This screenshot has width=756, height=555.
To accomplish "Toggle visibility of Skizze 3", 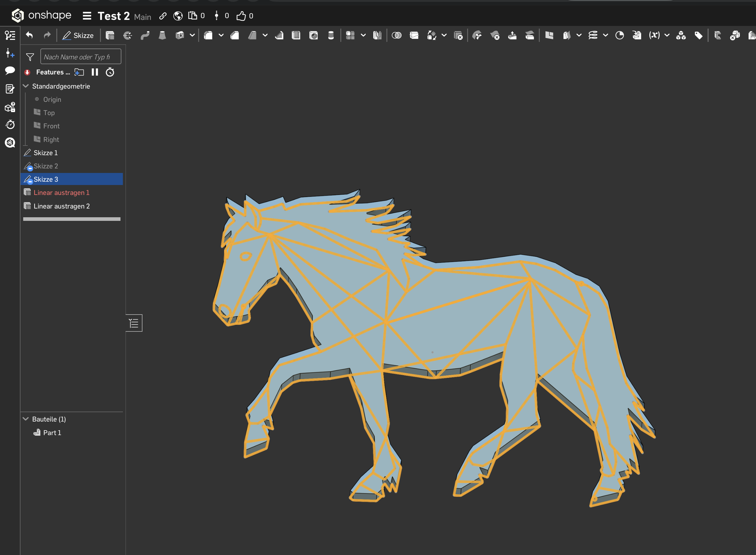I will click(x=30, y=181).
